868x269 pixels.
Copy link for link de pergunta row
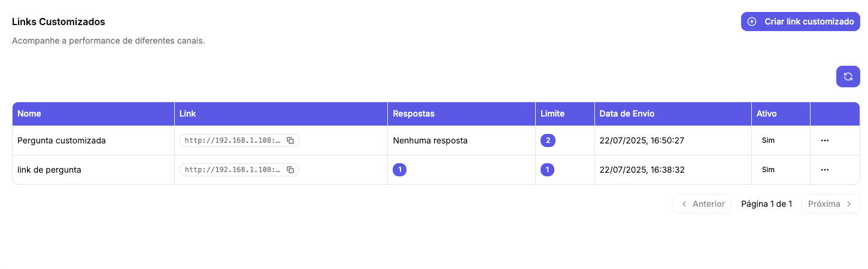click(290, 170)
